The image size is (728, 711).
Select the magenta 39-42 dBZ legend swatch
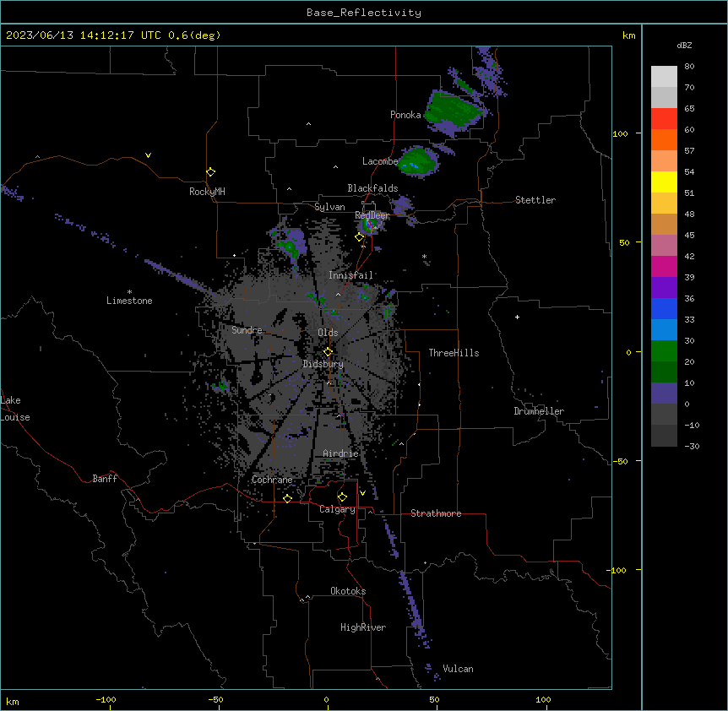tap(664, 266)
